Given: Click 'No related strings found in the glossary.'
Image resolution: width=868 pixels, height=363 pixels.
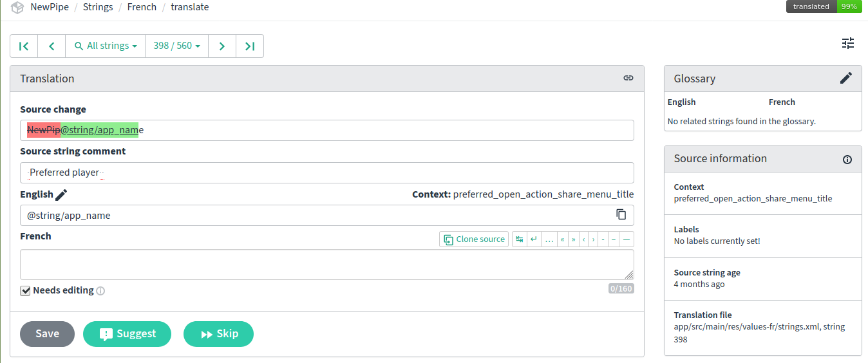Looking at the screenshot, I should point(742,121).
